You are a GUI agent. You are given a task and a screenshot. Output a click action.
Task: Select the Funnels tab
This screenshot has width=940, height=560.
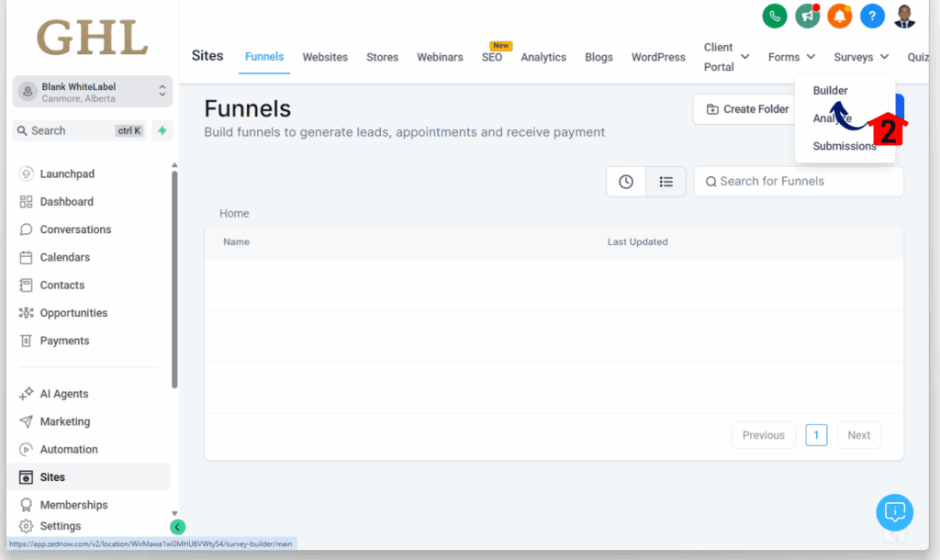tap(264, 57)
